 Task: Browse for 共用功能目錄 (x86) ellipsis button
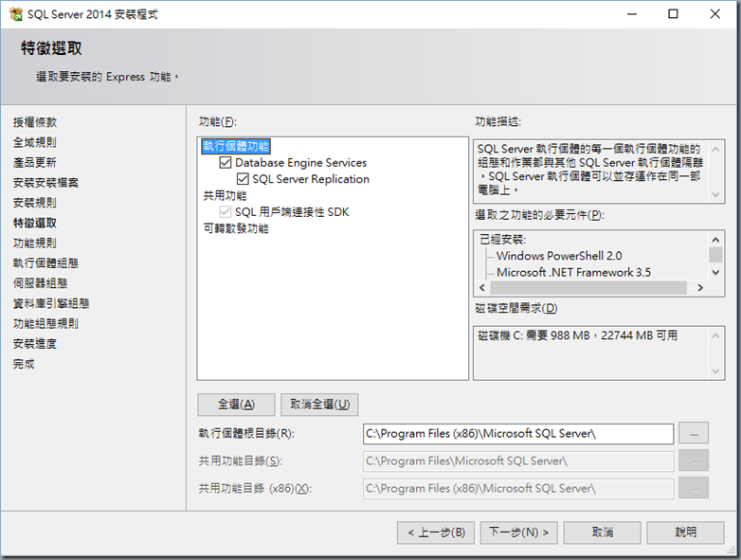click(694, 488)
